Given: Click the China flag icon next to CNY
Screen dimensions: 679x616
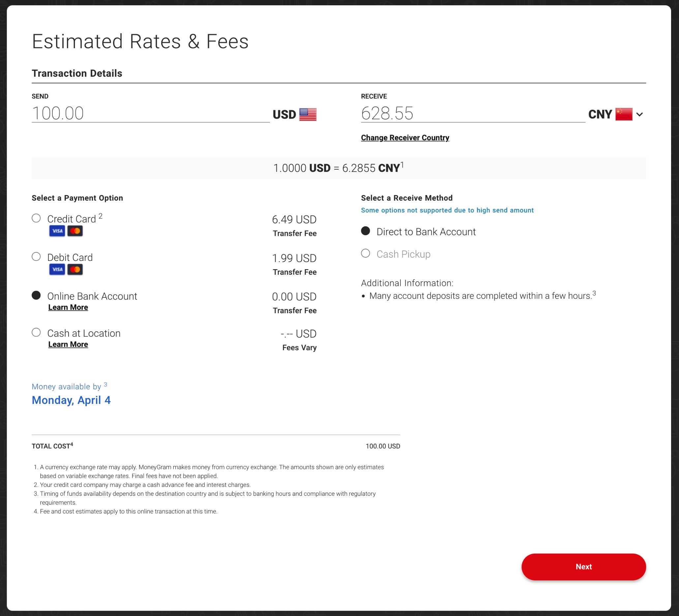Looking at the screenshot, I should [x=623, y=114].
